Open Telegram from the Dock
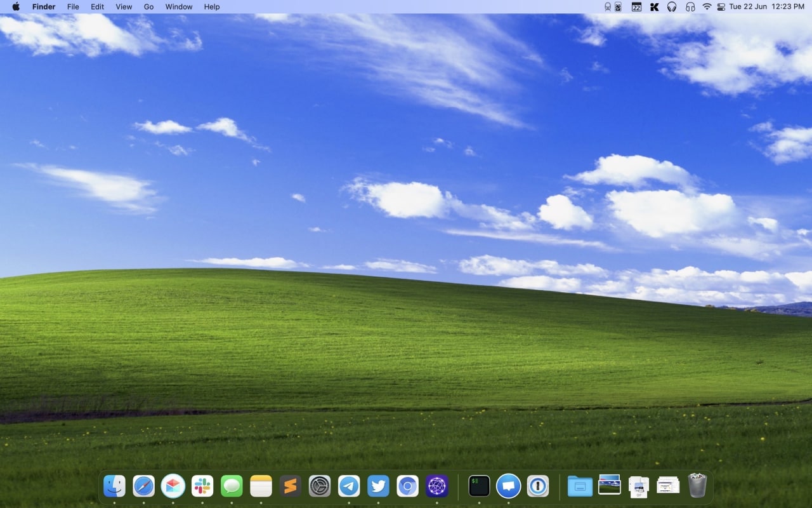Viewport: 812px width, 508px height. coord(349,486)
